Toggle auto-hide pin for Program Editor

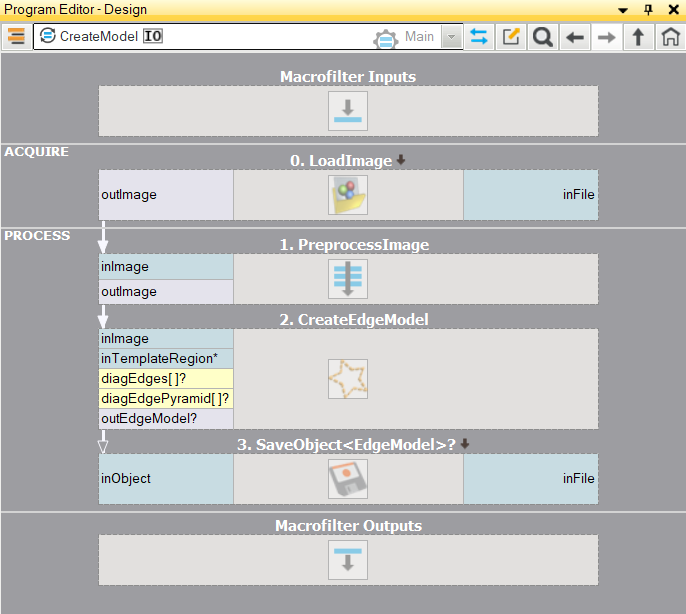pos(648,9)
